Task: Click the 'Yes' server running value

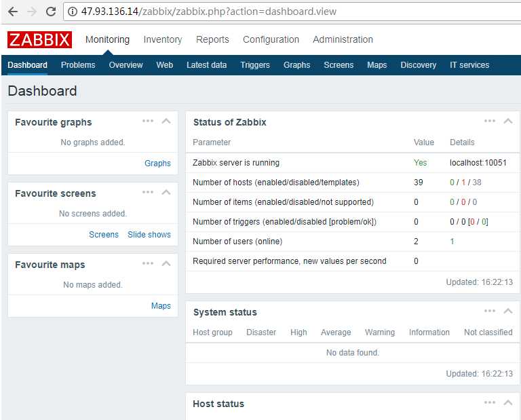Action: point(421,163)
